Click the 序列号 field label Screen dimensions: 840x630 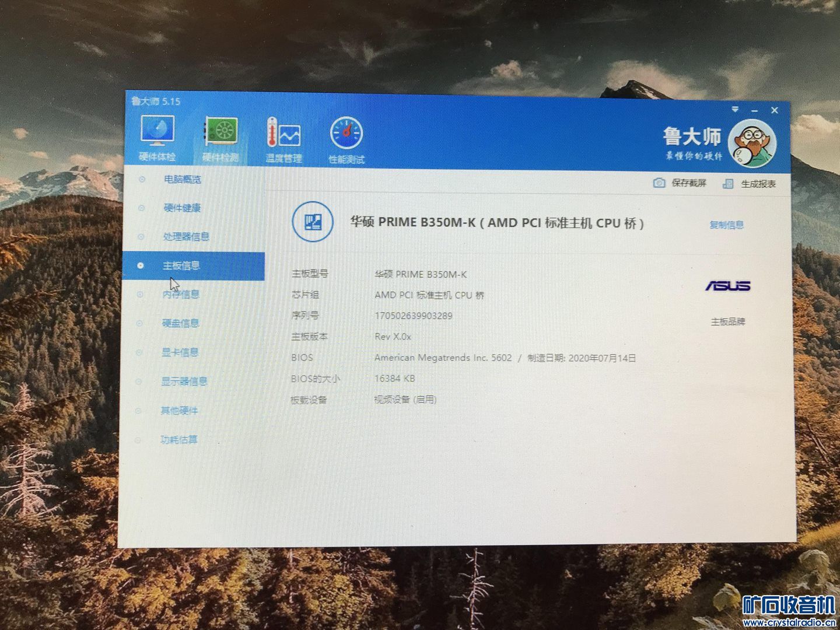click(304, 316)
